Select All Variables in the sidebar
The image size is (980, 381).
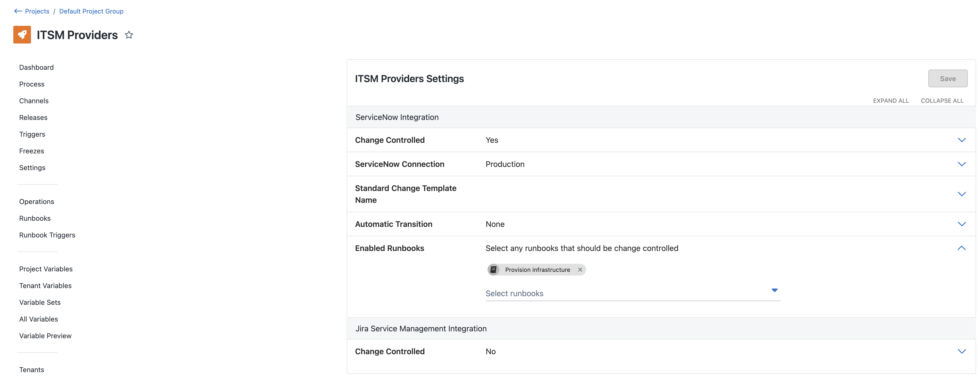[38, 319]
